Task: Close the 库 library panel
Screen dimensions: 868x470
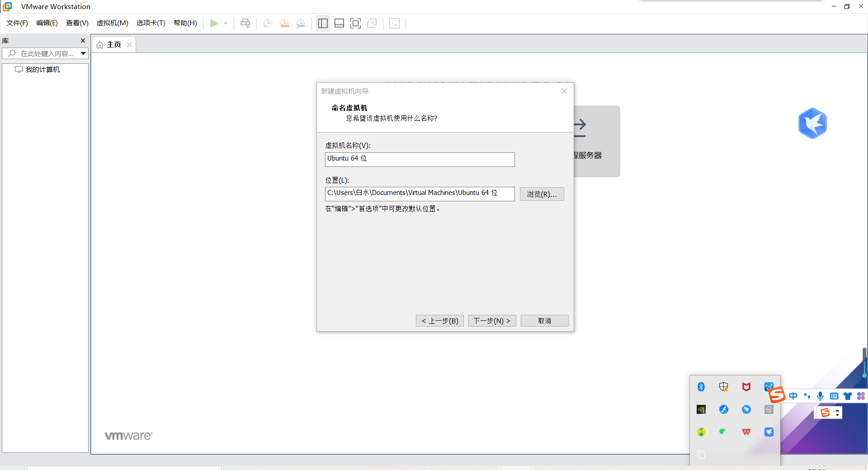Action: (x=83, y=41)
